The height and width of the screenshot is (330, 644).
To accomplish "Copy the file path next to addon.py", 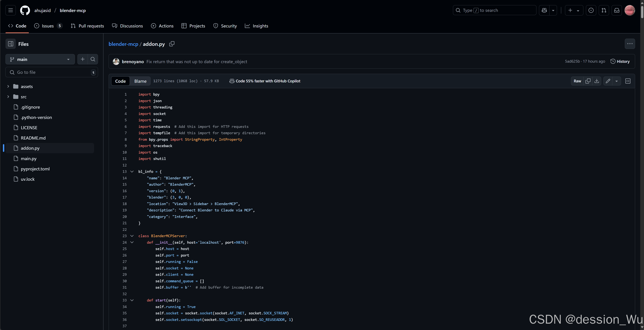I will tap(172, 44).
